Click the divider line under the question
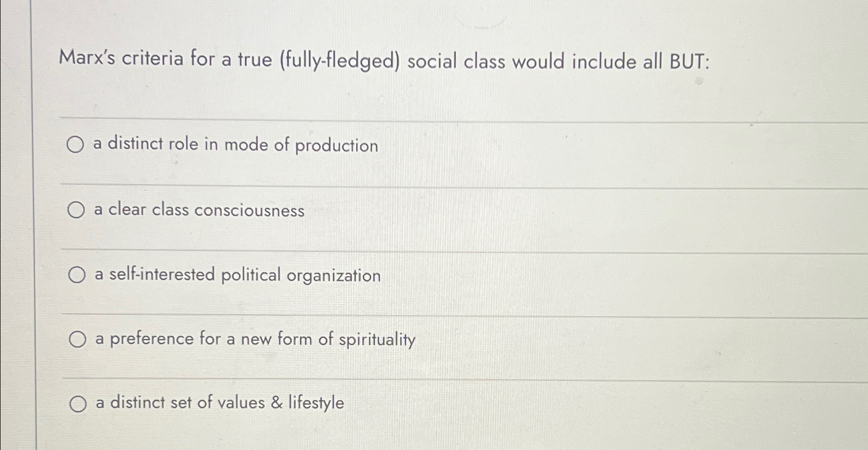Screen dimensions: 868x450 434,119
